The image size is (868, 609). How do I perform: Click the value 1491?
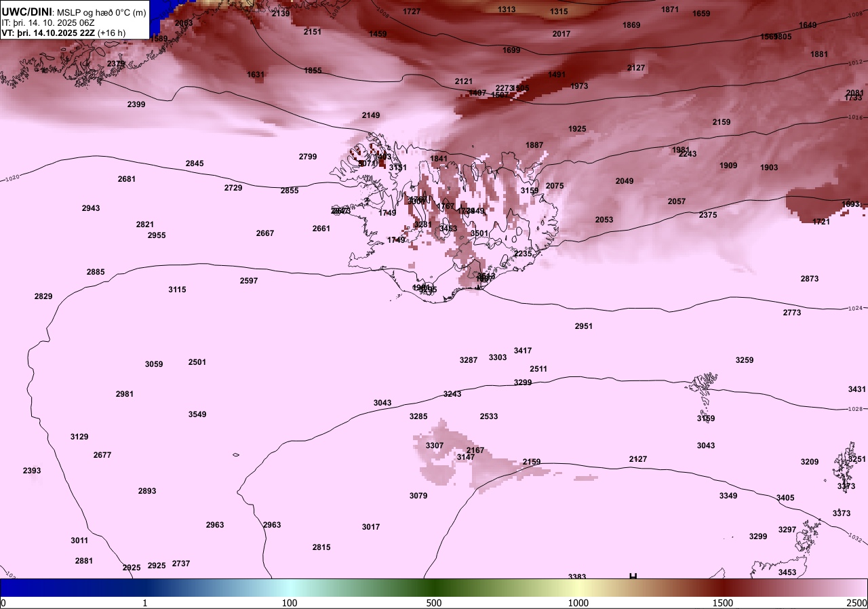[x=557, y=75]
